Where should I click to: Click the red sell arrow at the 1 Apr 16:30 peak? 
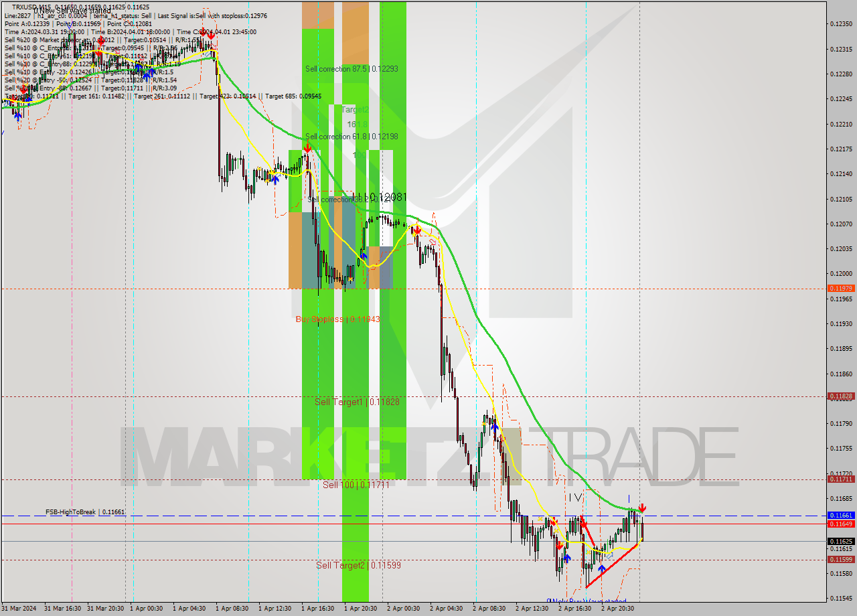coord(307,148)
